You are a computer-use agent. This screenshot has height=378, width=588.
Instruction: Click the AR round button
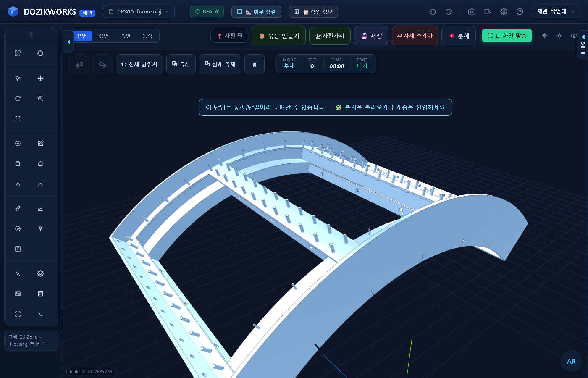571,361
